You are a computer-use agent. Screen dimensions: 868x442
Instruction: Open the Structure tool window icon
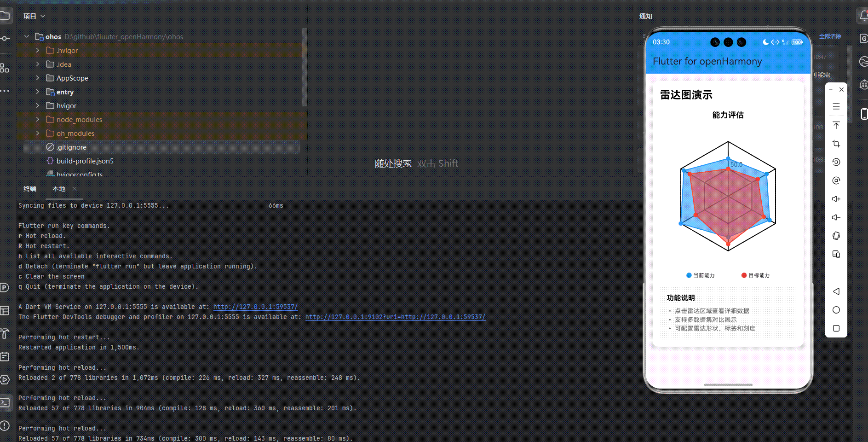(x=5, y=68)
